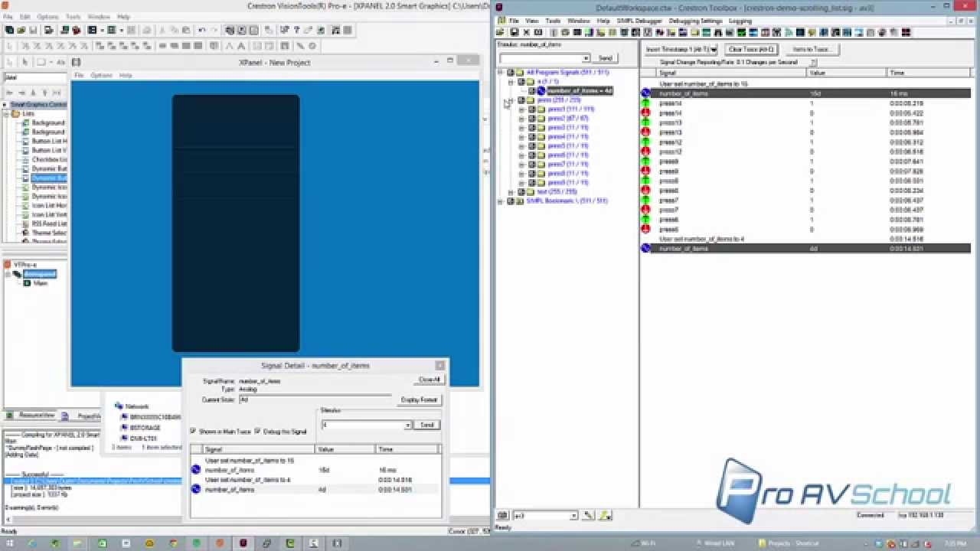Select Checkbox List in Smart Graphics tree
The image size is (980, 551).
pyautogui.click(x=49, y=159)
